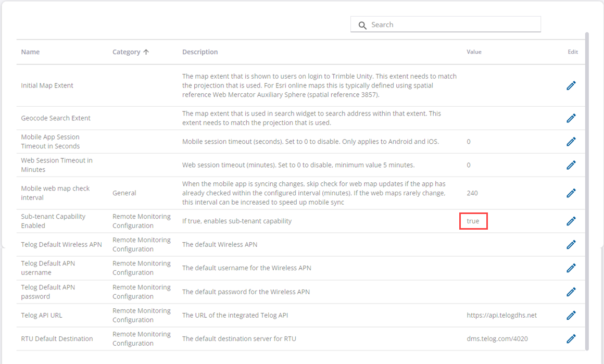Sort table by Name column
The image size is (604, 364).
click(x=30, y=52)
